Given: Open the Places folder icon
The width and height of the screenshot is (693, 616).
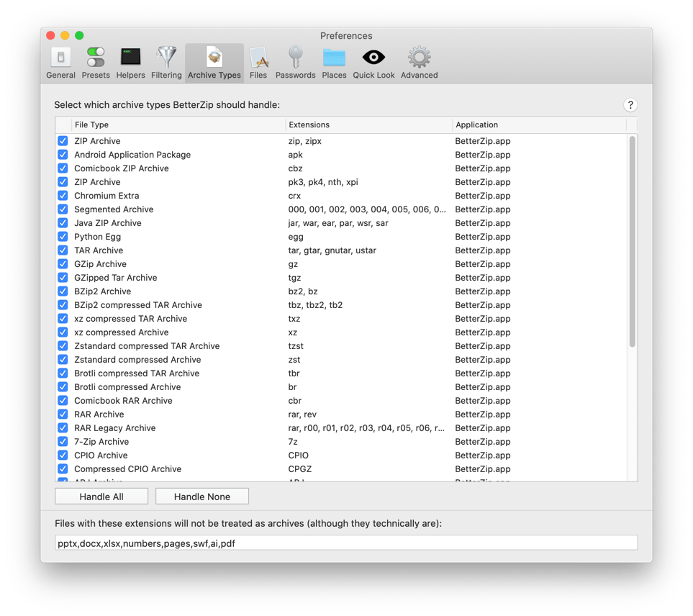Looking at the screenshot, I should point(334,58).
